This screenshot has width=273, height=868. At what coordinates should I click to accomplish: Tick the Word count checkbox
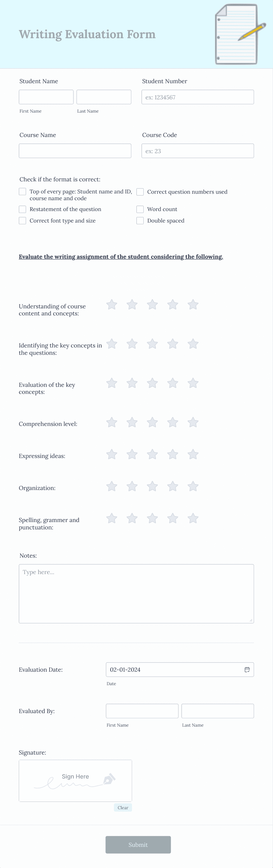pyautogui.click(x=140, y=209)
